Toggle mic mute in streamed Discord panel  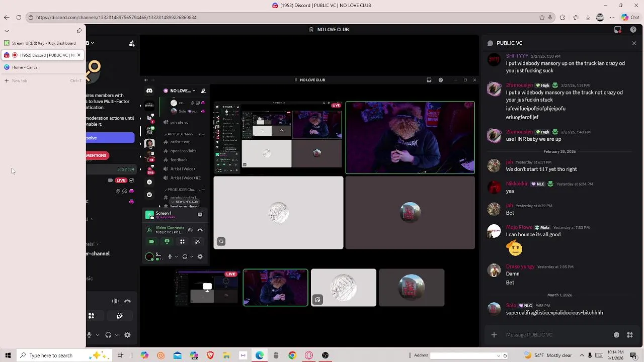(170, 256)
